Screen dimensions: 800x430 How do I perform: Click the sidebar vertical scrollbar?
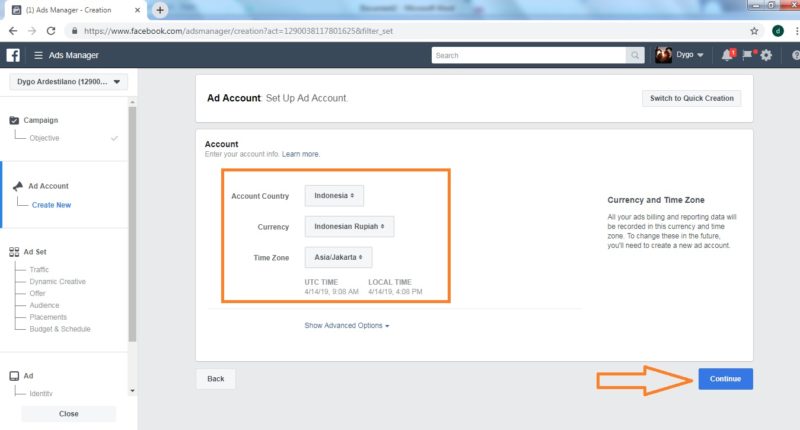[x=132, y=224]
